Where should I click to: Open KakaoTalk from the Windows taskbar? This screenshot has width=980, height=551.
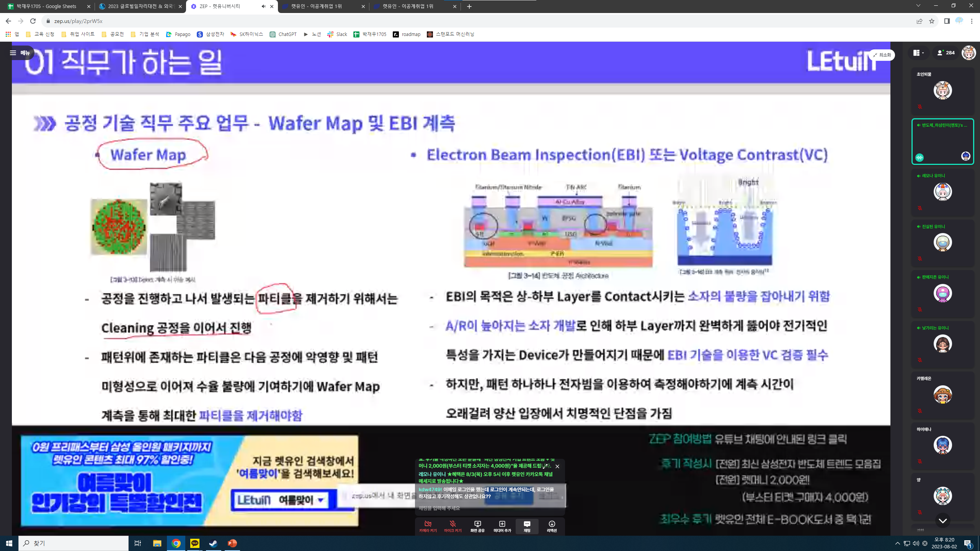tap(194, 543)
